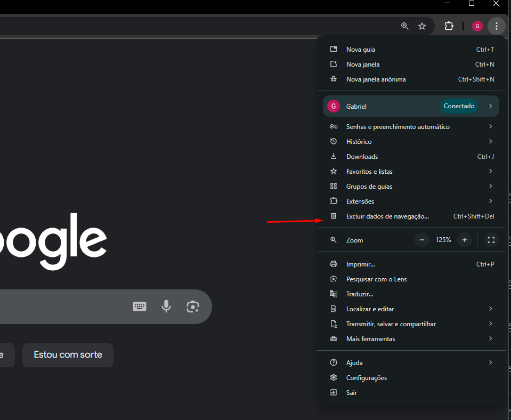
Task: Click inside the Google search box
Action: click(x=64, y=306)
